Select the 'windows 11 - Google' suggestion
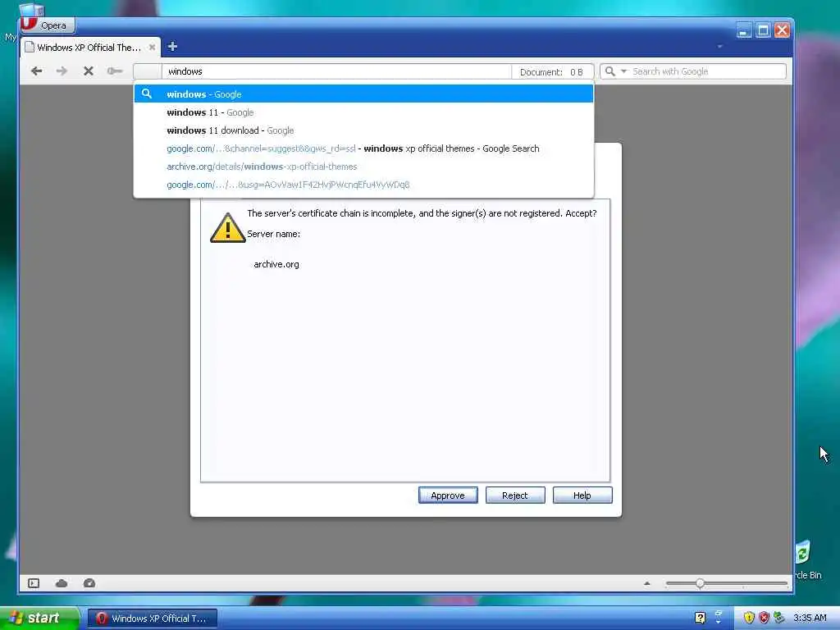Viewport: 840px width, 630px height. pos(363,112)
